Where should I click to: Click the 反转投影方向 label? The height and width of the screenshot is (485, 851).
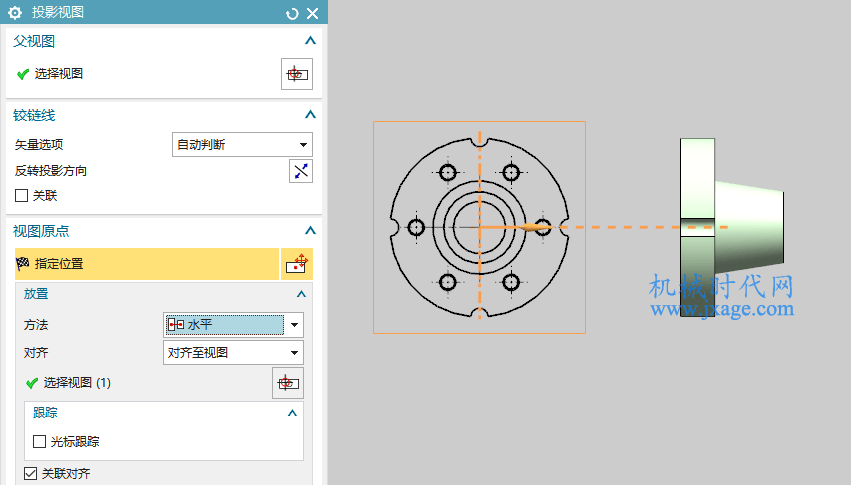pos(51,171)
